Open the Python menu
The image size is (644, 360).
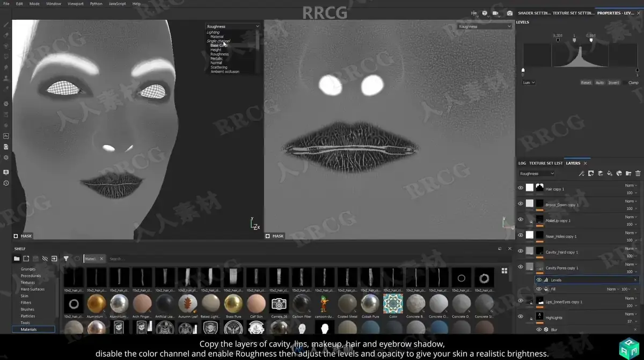click(x=96, y=4)
